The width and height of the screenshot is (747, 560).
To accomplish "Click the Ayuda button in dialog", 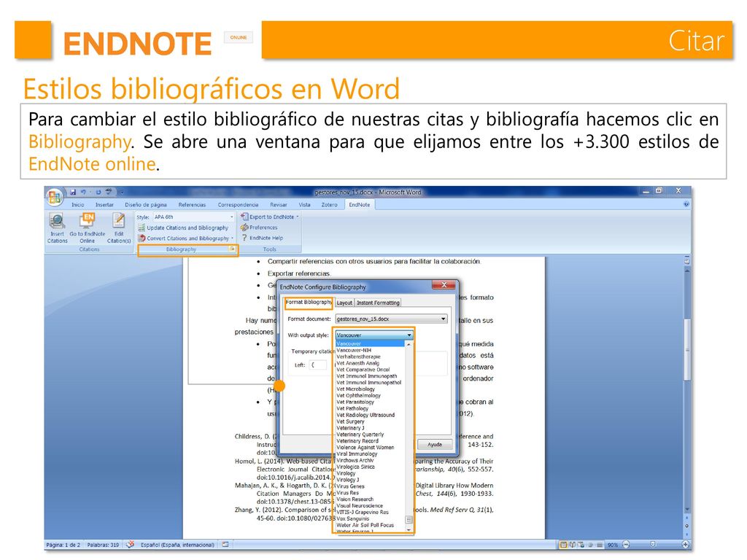I will click(x=435, y=444).
